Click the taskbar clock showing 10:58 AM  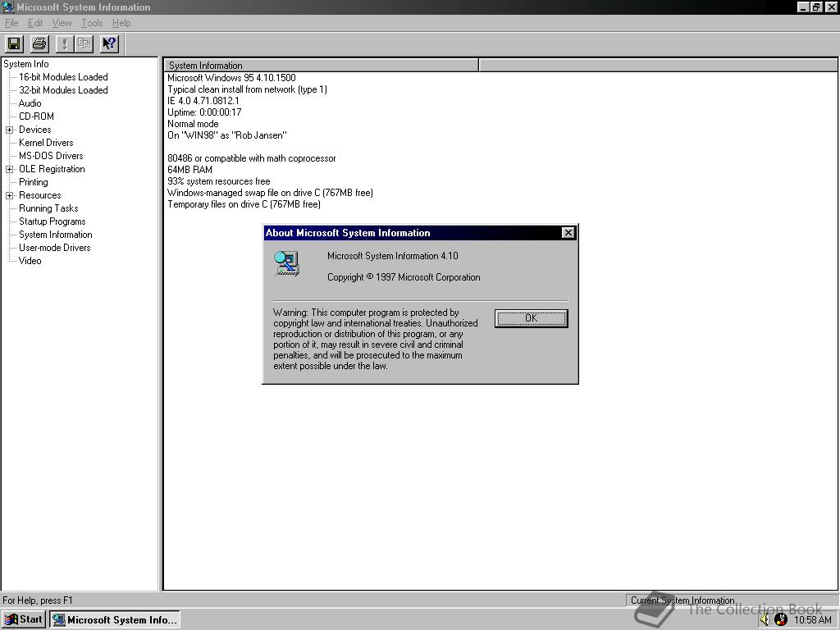pos(813,620)
